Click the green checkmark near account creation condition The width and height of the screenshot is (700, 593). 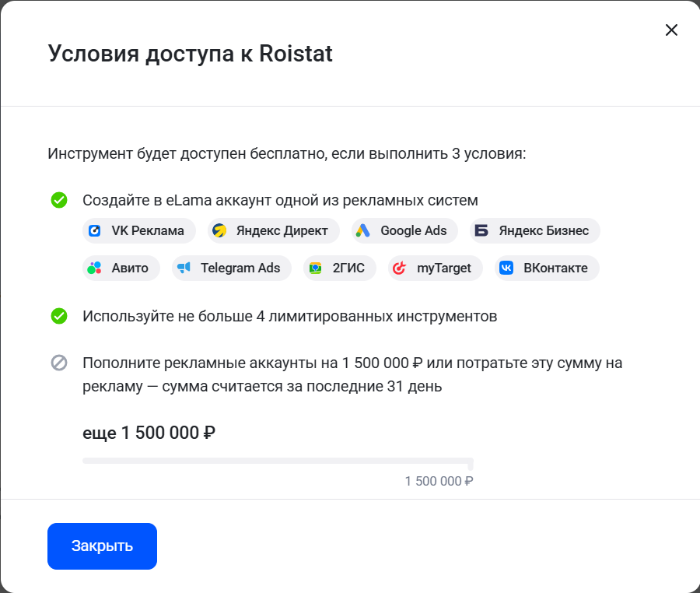(x=58, y=200)
